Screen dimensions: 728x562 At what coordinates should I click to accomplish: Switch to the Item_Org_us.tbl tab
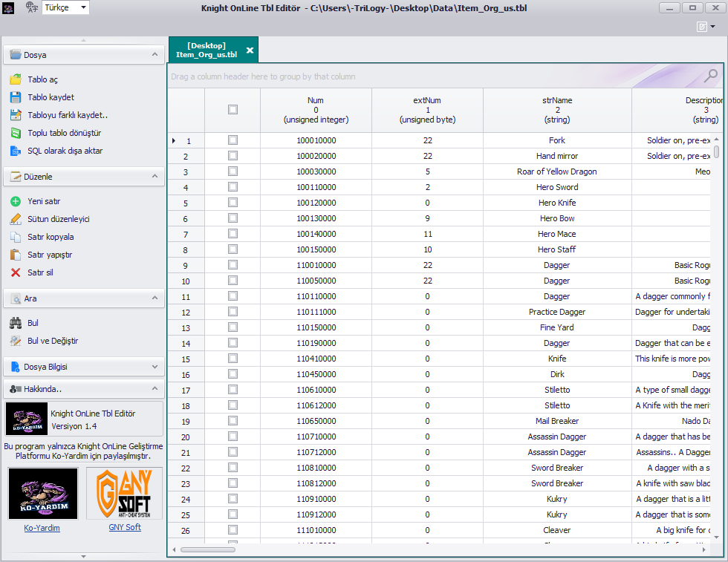[x=207, y=50]
